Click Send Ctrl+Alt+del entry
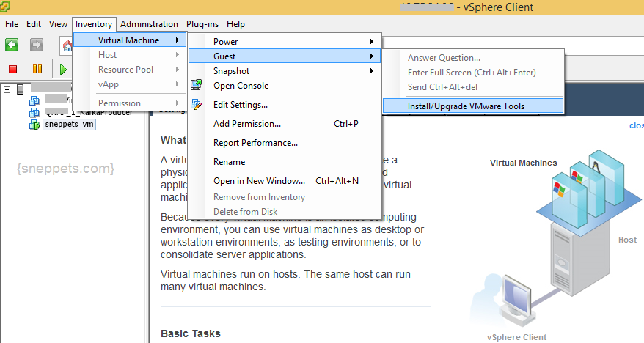The image size is (644, 343). click(x=473, y=87)
